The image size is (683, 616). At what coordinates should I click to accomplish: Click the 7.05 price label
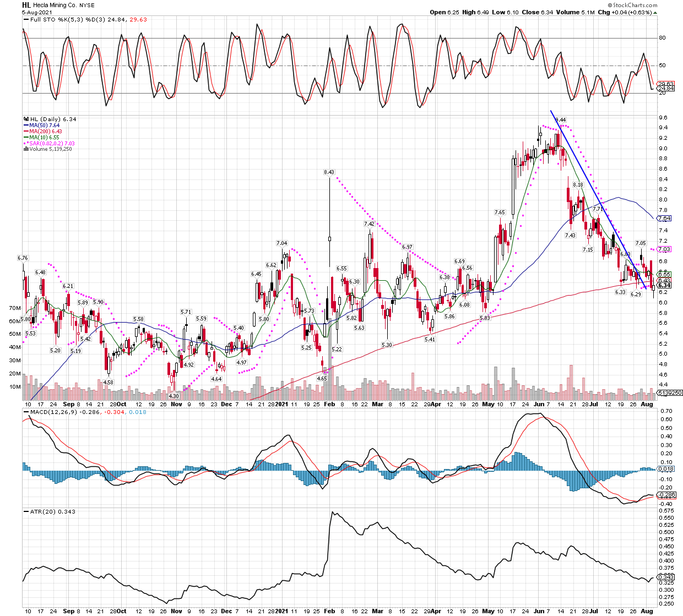641,243
